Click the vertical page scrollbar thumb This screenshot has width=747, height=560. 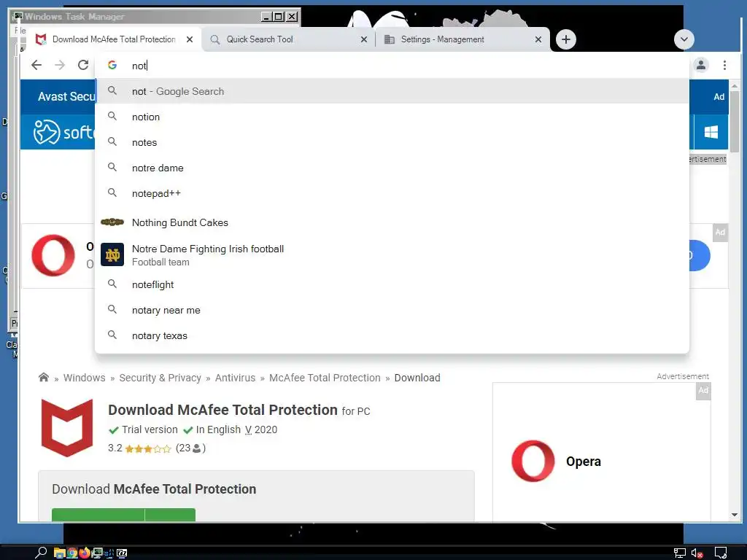click(734, 122)
